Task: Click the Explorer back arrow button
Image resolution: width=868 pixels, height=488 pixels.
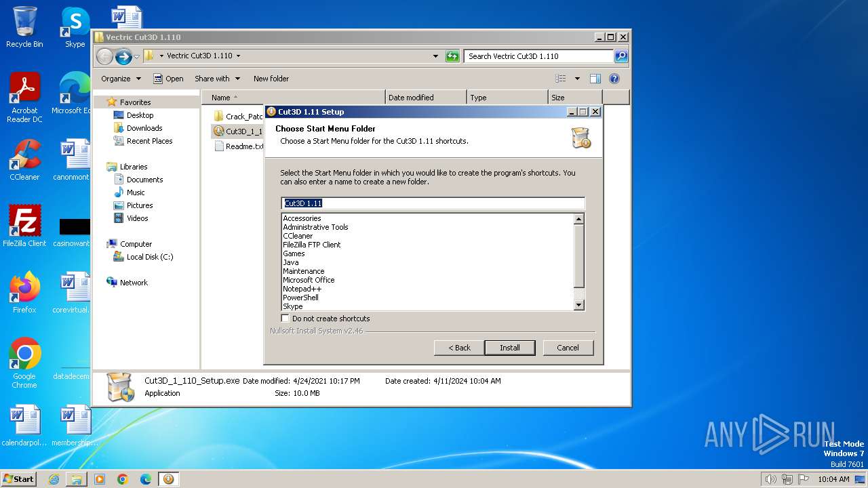Action: point(104,56)
